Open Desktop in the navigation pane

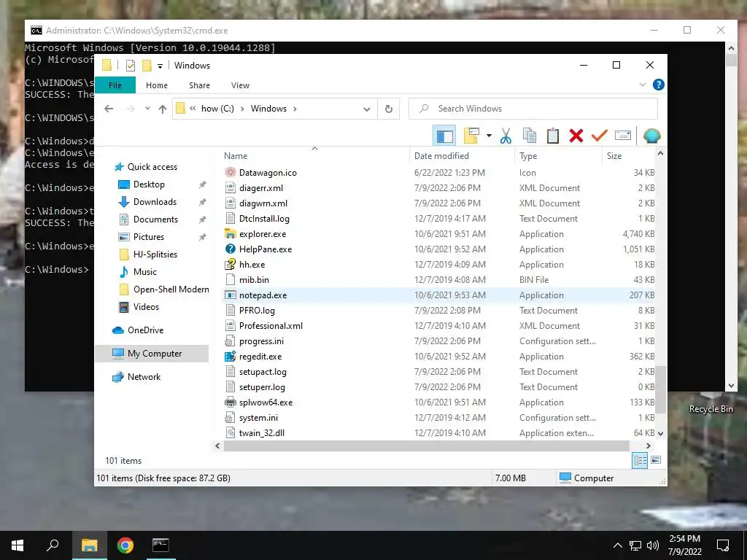(x=149, y=184)
